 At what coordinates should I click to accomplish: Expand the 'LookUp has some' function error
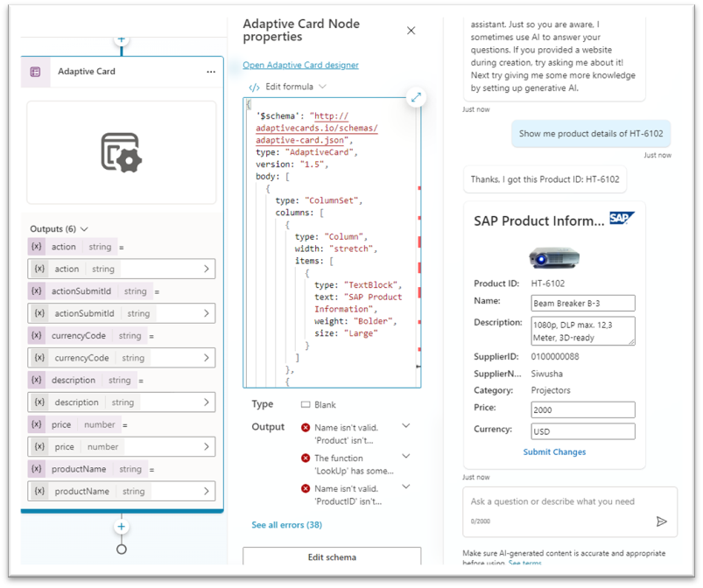(405, 456)
